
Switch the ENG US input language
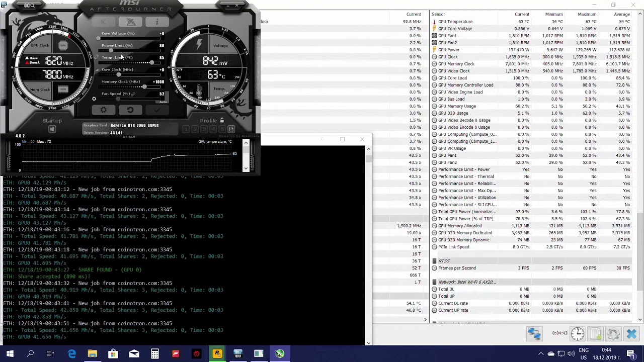click(584, 353)
